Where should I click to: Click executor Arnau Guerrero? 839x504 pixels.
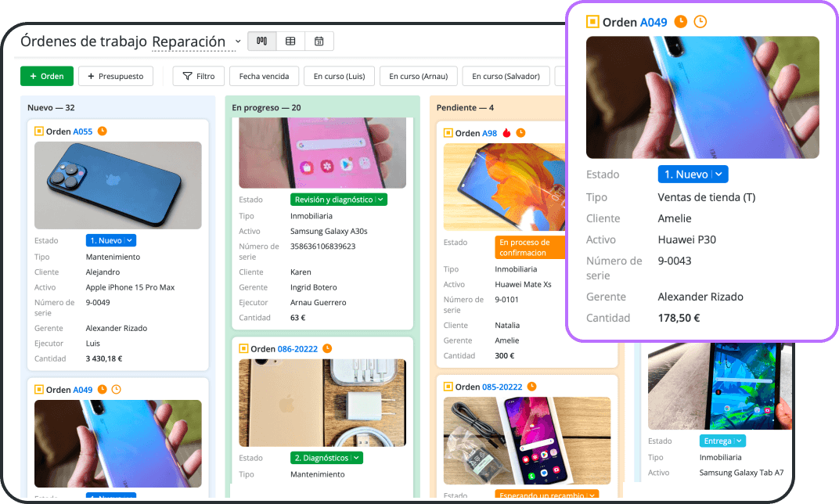[x=318, y=303]
